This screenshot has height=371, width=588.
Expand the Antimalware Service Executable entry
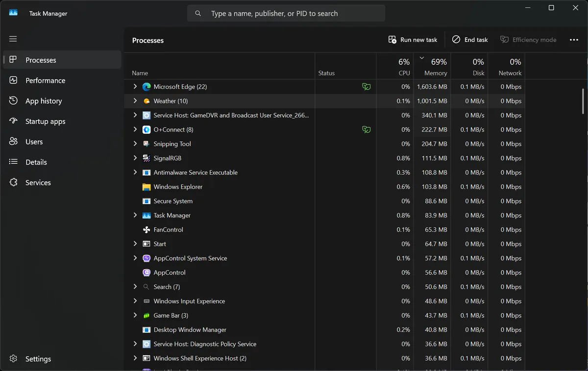135,172
